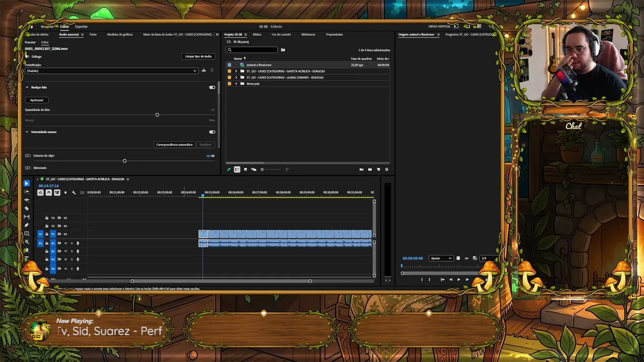Screen dimensions: 644x362
Task: Toggle lock on audio track A3
Action: pyautogui.click(x=47, y=259)
